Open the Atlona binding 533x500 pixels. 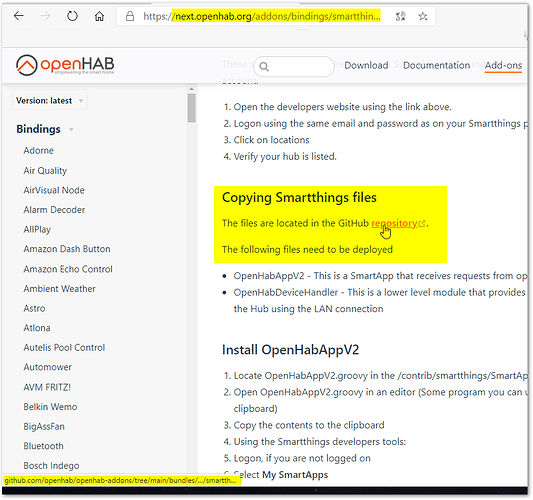click(x=37, y=328)
